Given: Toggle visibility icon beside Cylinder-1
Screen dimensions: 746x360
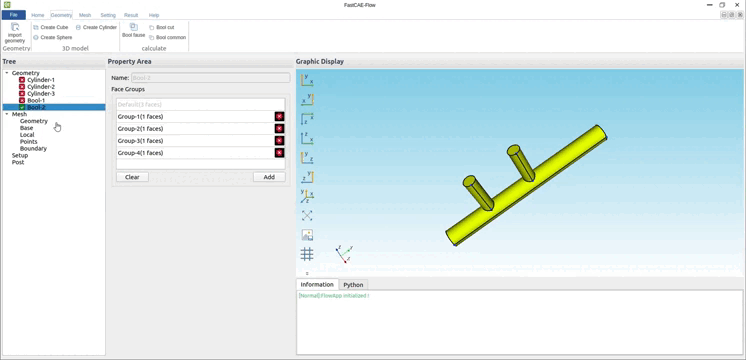Looking at the screenshot, I should tap(22, 80).
